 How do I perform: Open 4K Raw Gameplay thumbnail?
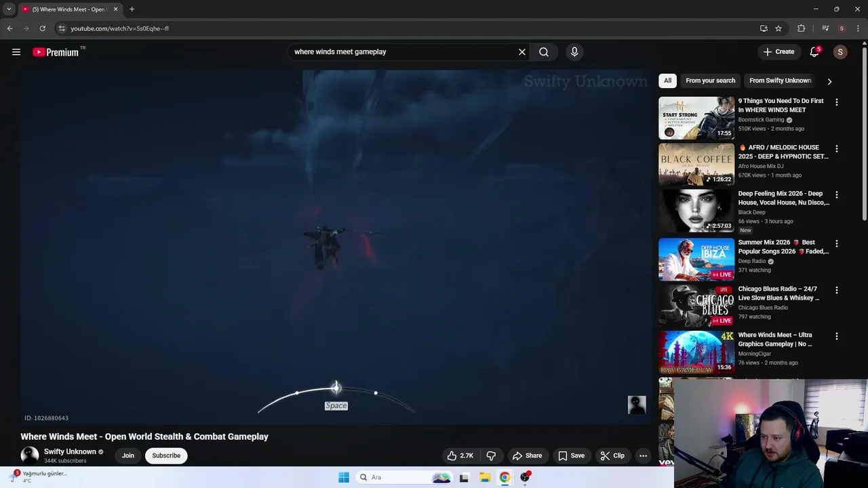pyautogui.click(x=696, y=352)
